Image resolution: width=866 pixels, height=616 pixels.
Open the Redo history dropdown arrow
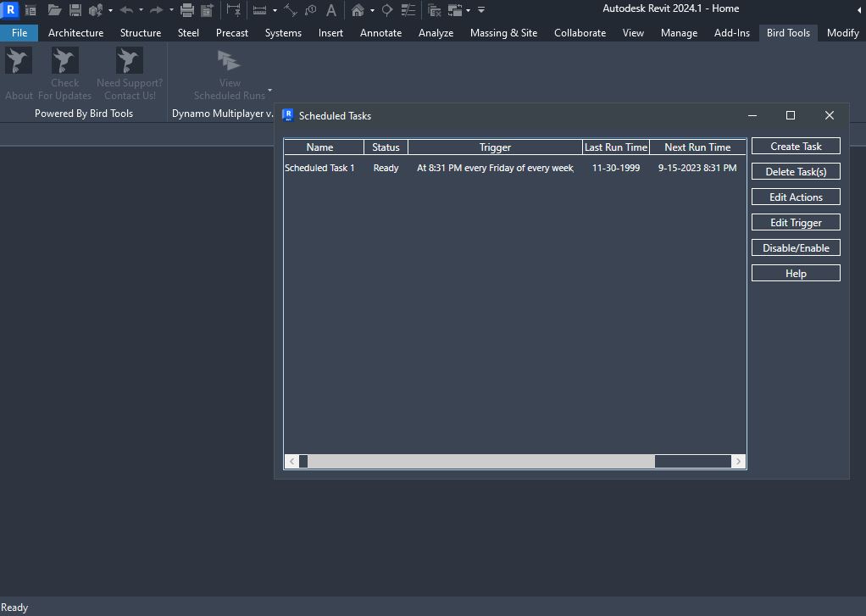171,10
